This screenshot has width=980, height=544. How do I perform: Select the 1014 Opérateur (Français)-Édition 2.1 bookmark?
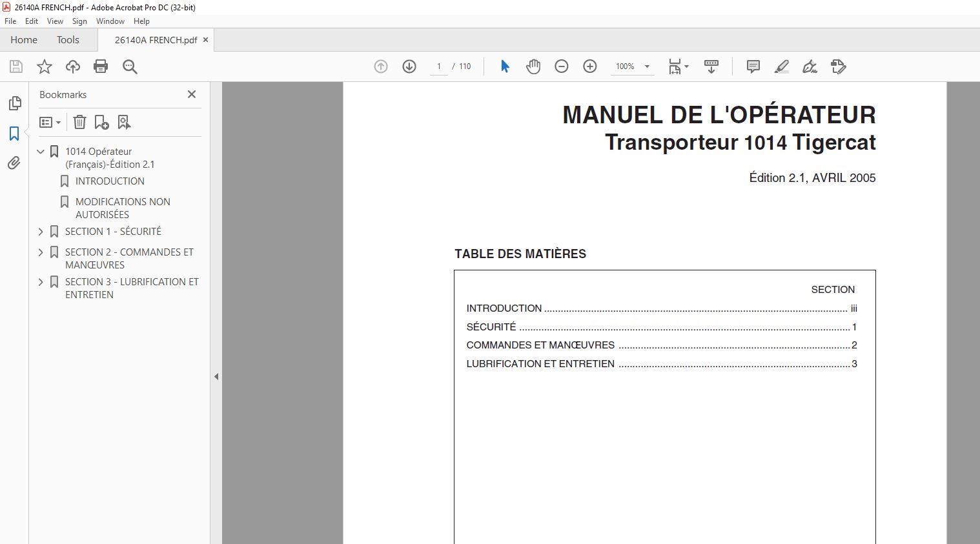click(110, 158)
